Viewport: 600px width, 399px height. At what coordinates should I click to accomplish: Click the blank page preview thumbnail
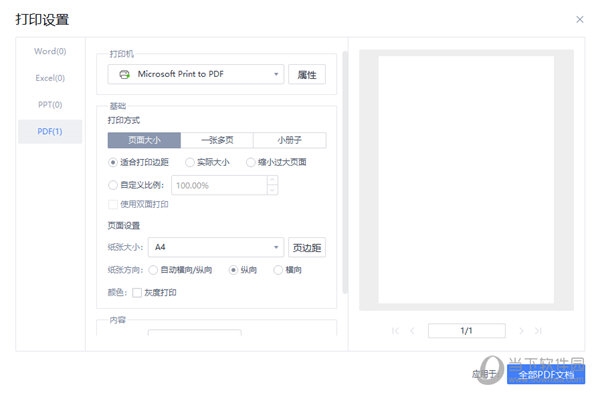466,180
